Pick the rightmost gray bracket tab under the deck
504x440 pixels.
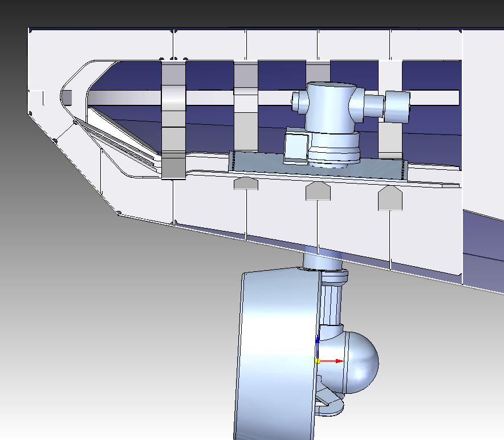(391, 198)
